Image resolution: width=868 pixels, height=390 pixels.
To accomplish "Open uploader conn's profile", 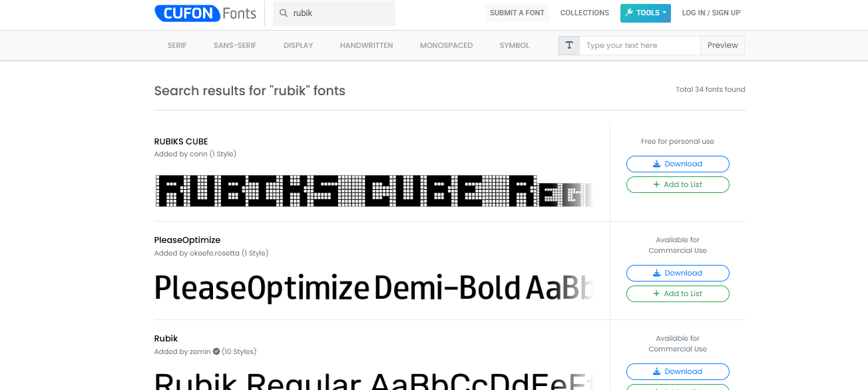I will [x=198, y=154].
